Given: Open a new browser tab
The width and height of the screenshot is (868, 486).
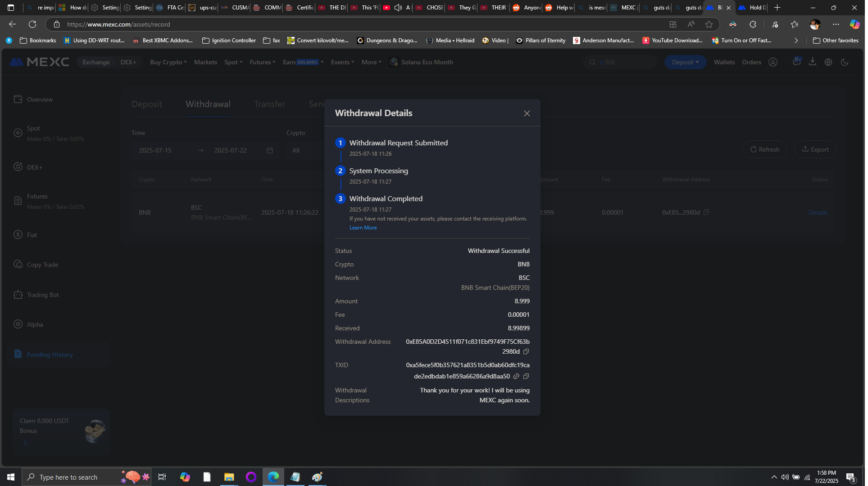Looking at the screenshot, I should [777, 8].
